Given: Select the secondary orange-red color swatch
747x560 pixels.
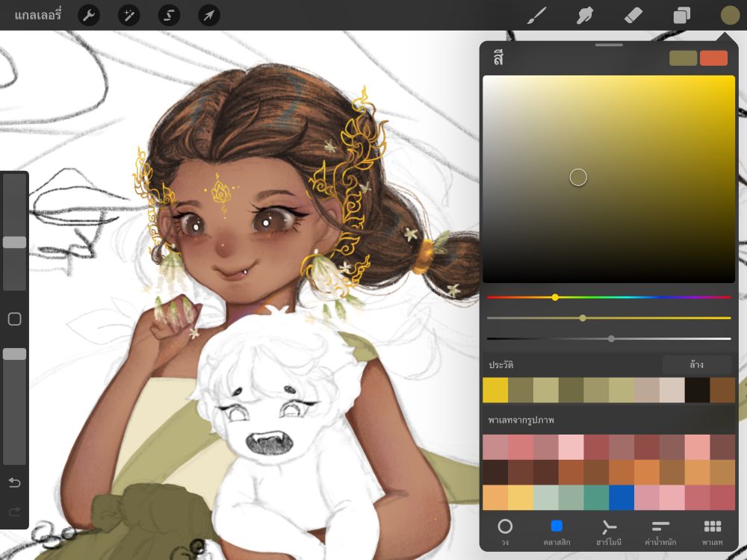Looking at the screenshot, I should [x=713, y=58].
